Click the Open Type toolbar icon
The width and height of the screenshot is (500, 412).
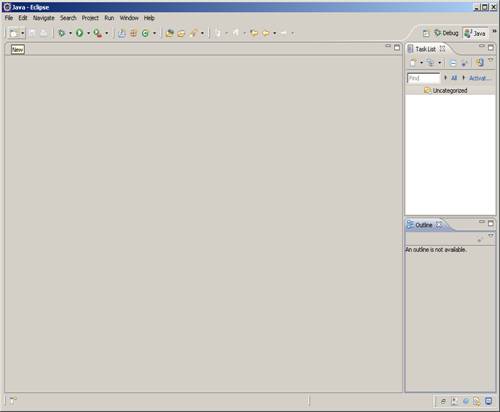tap(169, 33)
